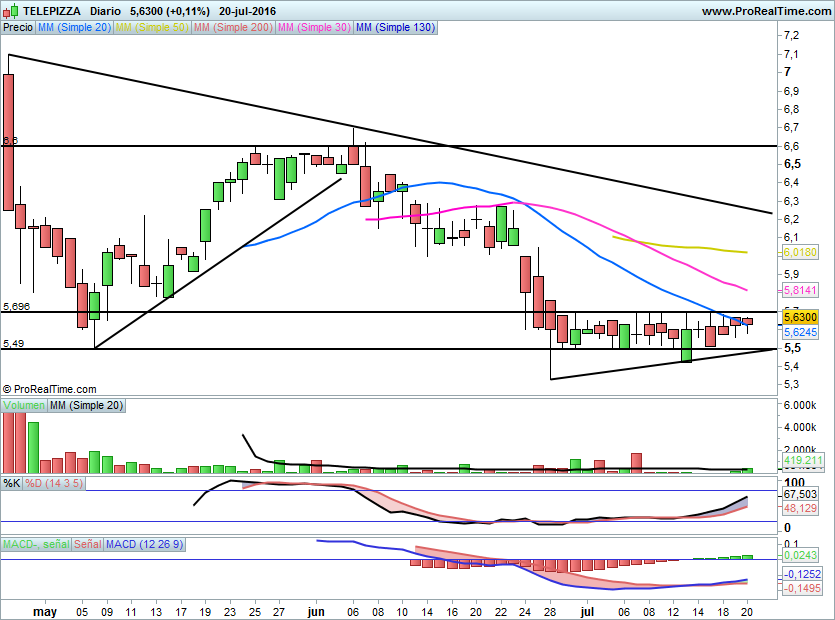Screen dimensions: 835x620
Task: Click MM (Simple 20) label in volume panel
Action: click(x=87, y=406)
